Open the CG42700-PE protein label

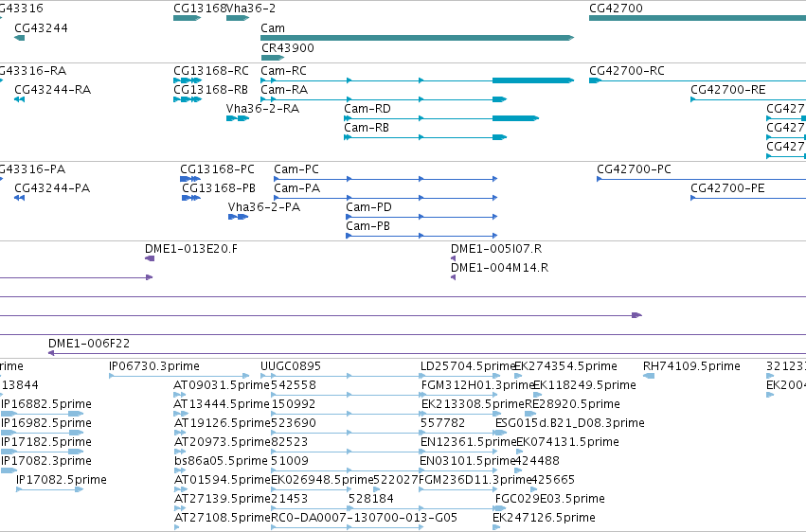tap(728, 188)
